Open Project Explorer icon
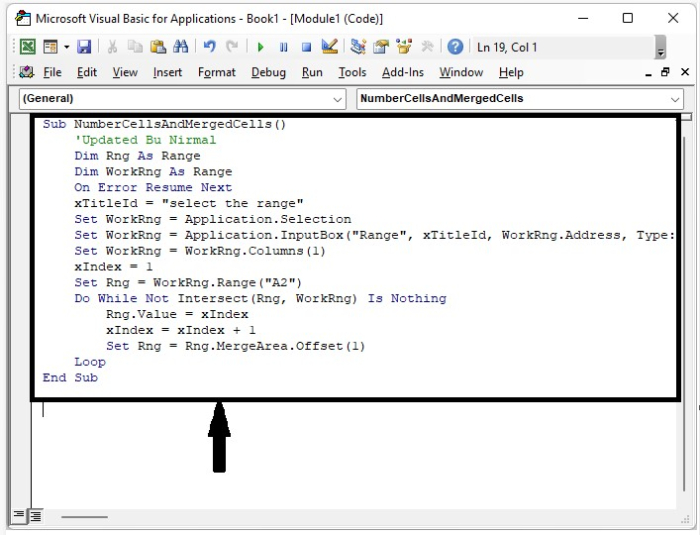 (358, 46)
